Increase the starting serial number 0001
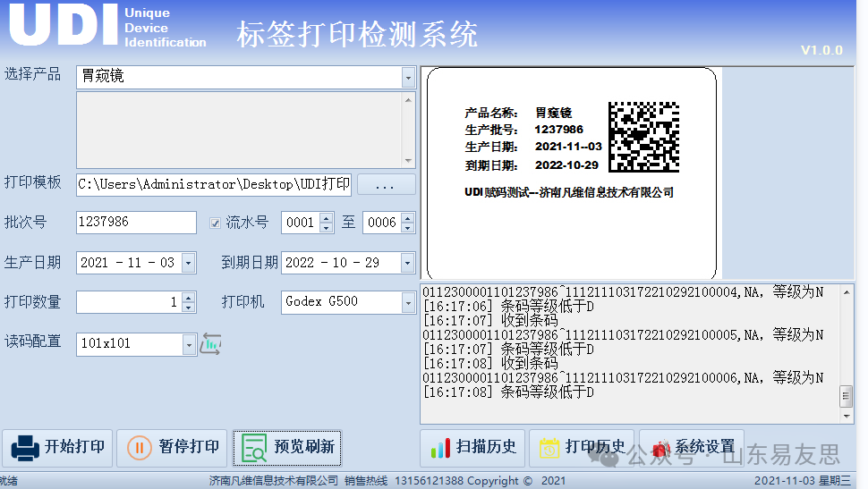 (327, 217)
